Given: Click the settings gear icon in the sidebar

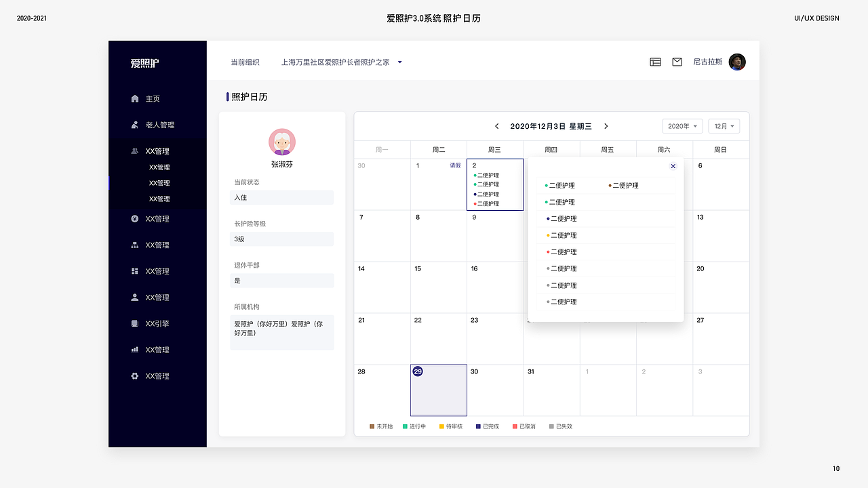Looking at the screenshot, I should coord(134,376).
